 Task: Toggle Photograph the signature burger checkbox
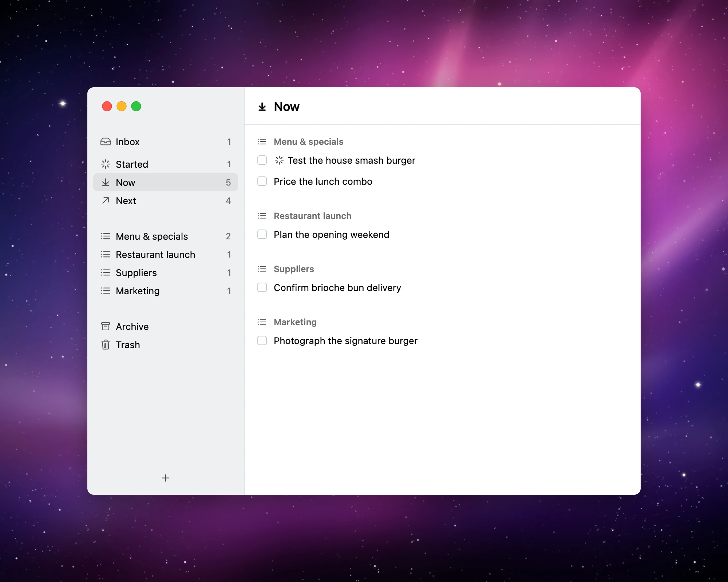coord(262,340)
